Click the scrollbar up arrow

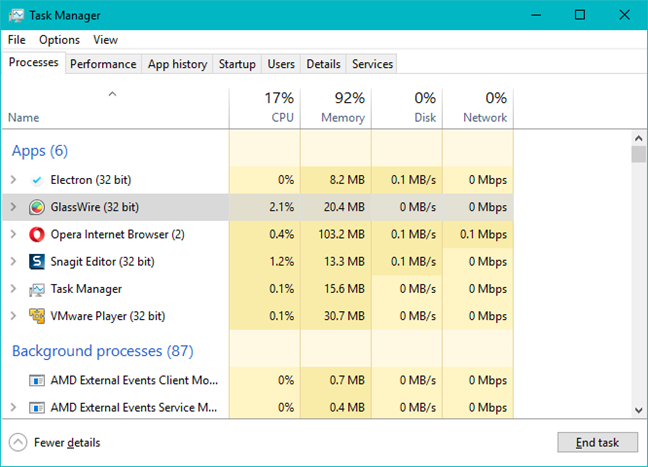(x=638, y=138)
